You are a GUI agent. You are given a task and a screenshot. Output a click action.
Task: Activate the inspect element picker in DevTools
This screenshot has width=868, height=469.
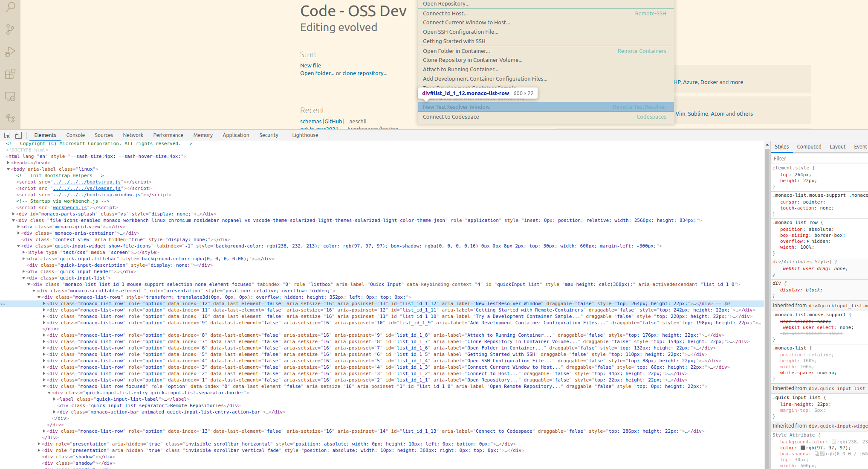6,135
